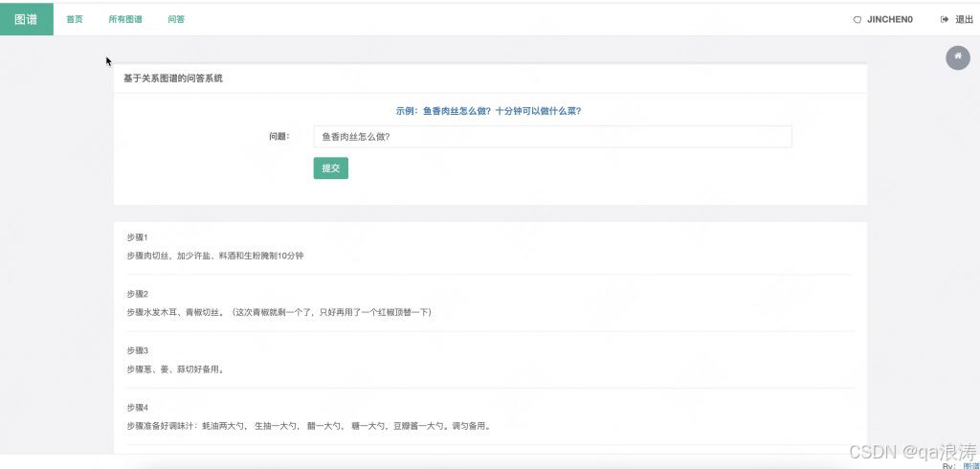Select step text 葱、姜、蒜切好备用

click(176, 368)
